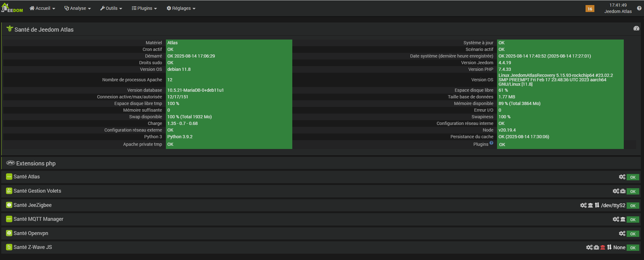Expand the Extensions php section
This screenshot has height=260, width=644.
point(36,163)
